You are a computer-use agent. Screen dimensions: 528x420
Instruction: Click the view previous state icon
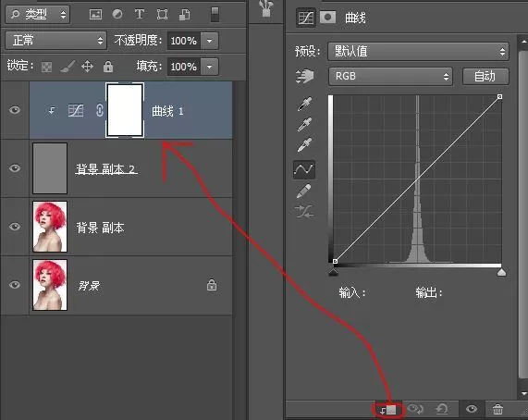(415, 409)
